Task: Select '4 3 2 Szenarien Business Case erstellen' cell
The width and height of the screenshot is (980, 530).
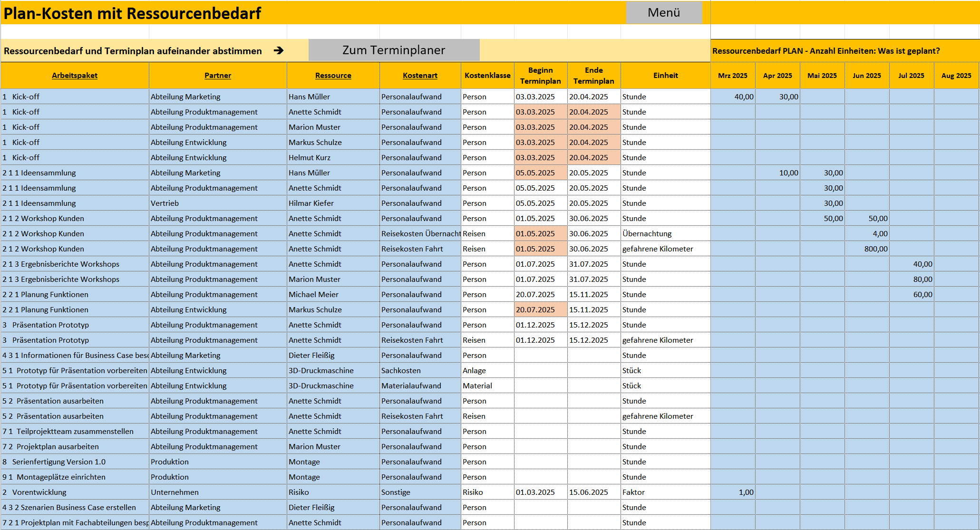Action: coord(75,507)
